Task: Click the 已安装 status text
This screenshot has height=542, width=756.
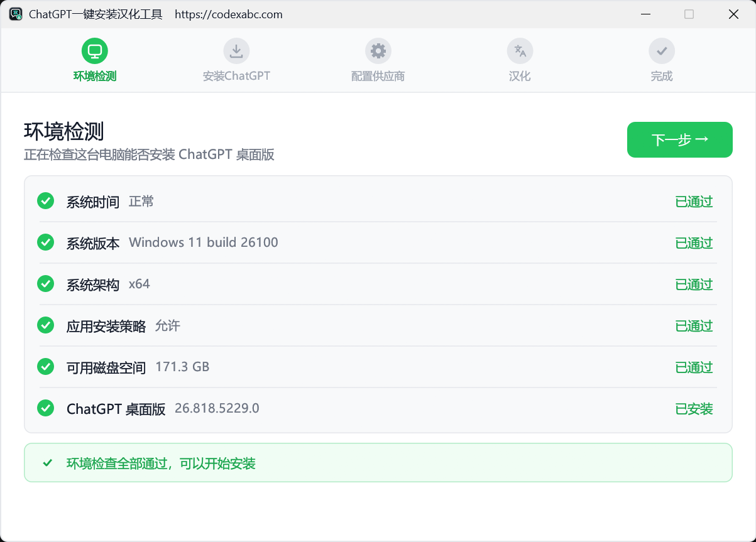Action: coord(694,409)
